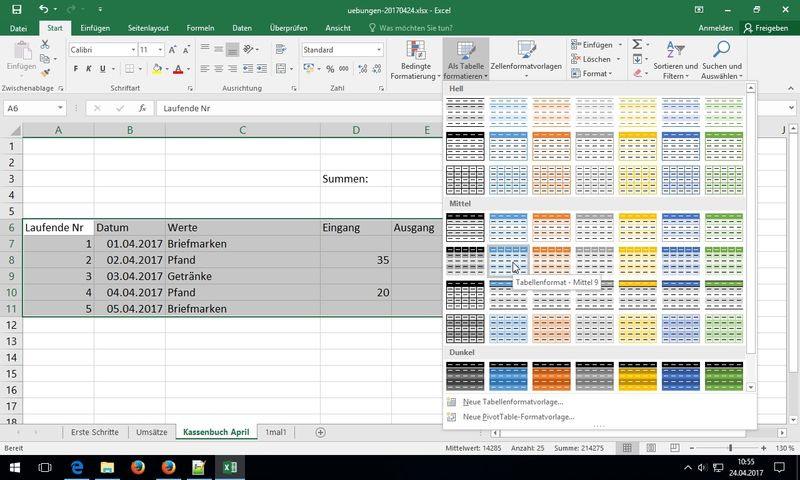
Task: Open the font name Calibri dropdown
Action: (x=133, y=50)
